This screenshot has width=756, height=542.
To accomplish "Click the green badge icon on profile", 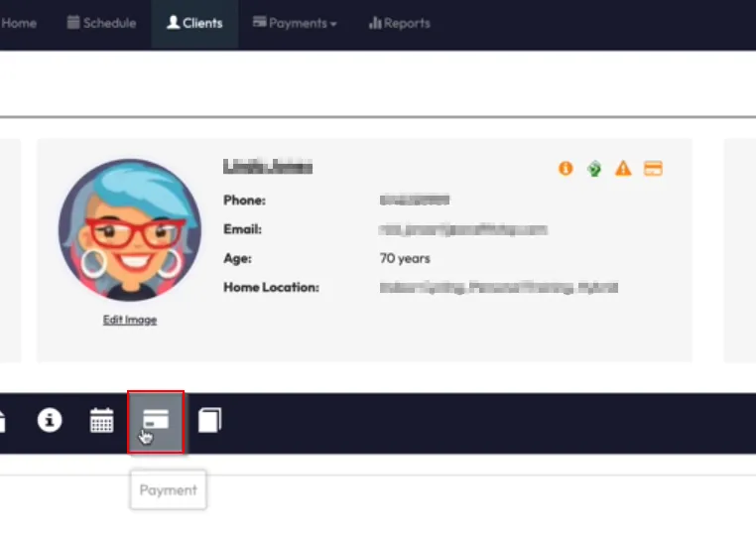I will (594, 169).
